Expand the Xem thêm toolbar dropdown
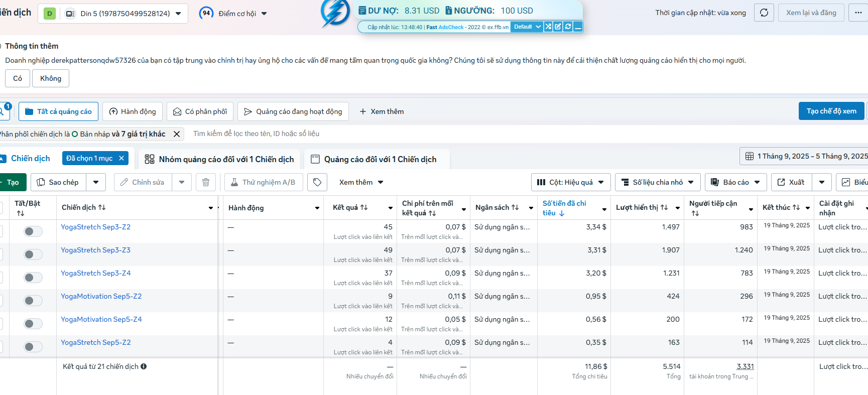The height and width of the screenshot is (395, 868). pos(361,182)
